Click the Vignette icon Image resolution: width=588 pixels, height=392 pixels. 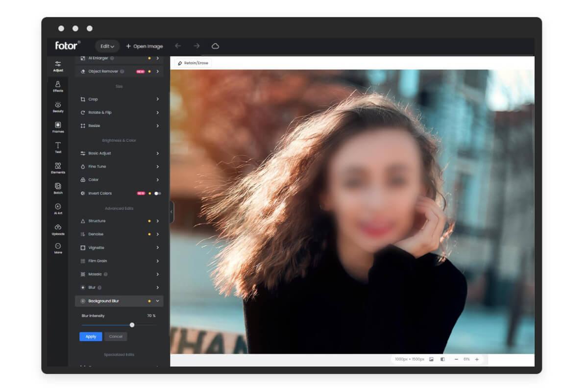coord(83,247)
